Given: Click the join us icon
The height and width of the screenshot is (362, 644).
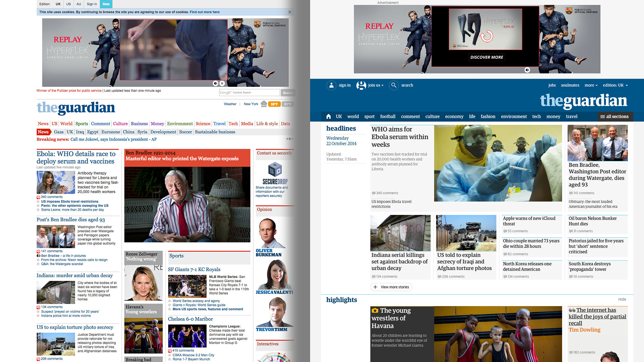Looking at the screenshot, I should (x=361, y=85).
